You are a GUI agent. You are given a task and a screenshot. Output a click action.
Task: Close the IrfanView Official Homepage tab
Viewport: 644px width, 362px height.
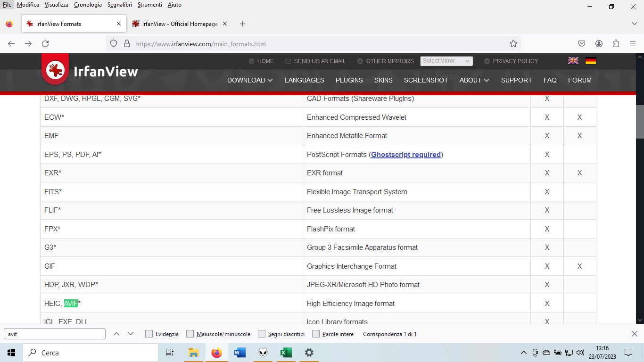click(x=225, y=24)
